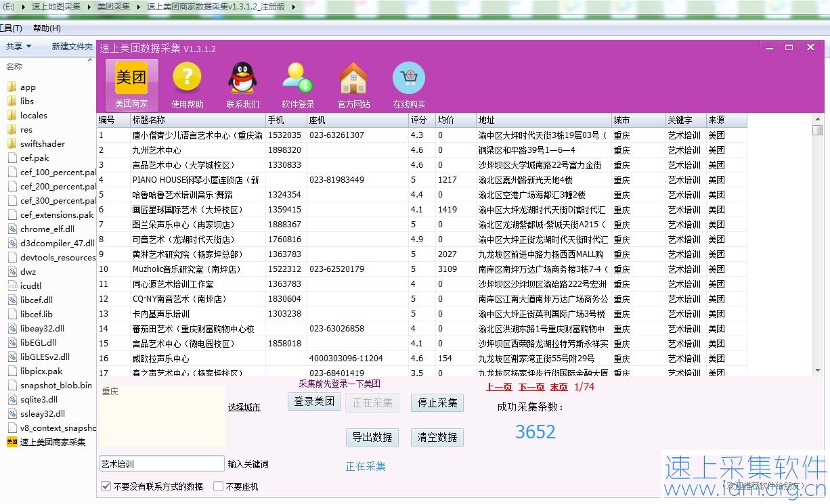Open the 帮助(H) menu

pyautogui.click(x=47, y=28)
